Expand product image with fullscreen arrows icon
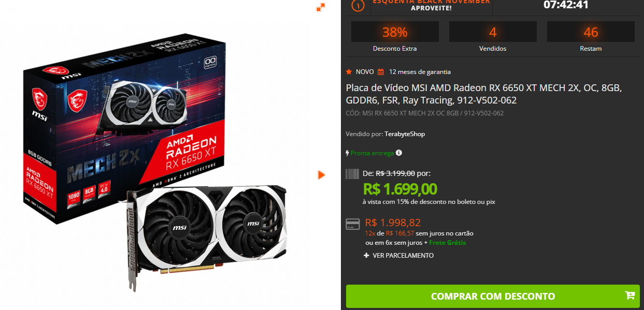Viewport: 644px width, 310px height. 321,7
